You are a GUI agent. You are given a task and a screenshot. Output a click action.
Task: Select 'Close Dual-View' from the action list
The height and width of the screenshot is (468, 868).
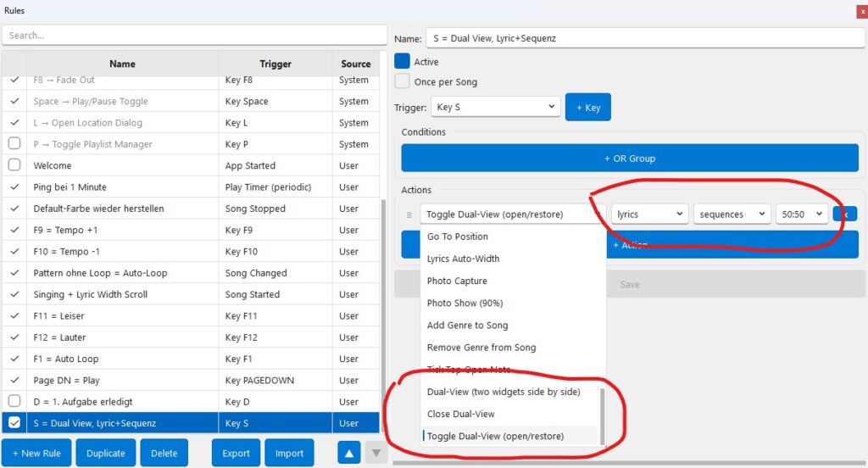pyautogui.click(x=461, y=414)
